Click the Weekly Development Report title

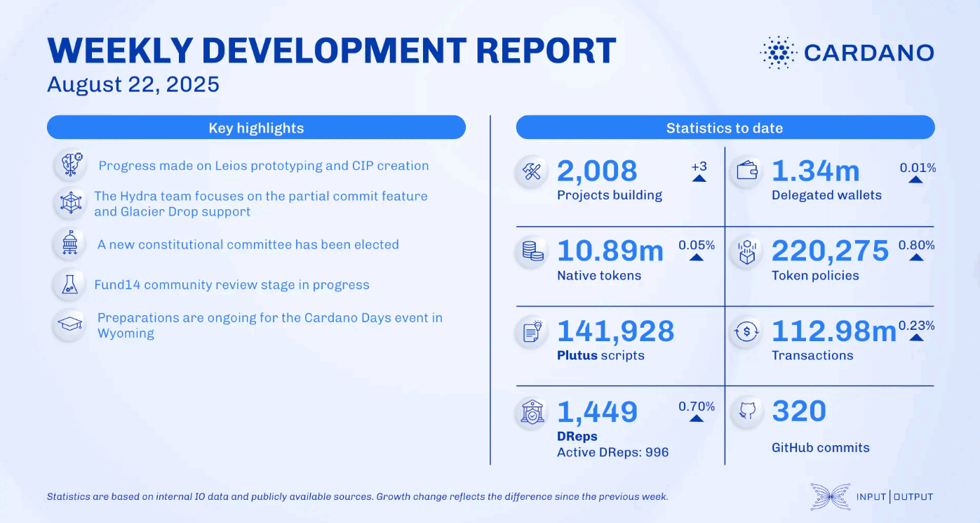[332, 51]
